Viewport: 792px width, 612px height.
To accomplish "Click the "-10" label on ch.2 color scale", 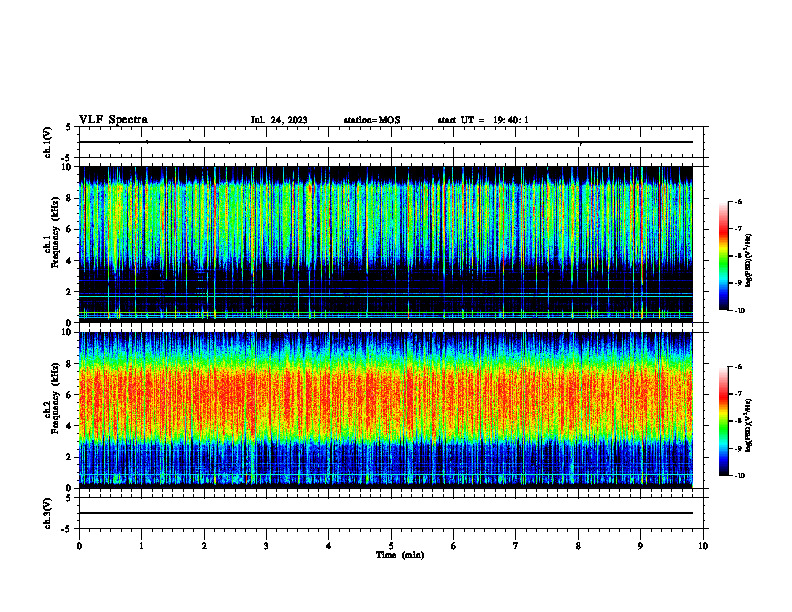I will pyautogui.click(x=739, y=476).
